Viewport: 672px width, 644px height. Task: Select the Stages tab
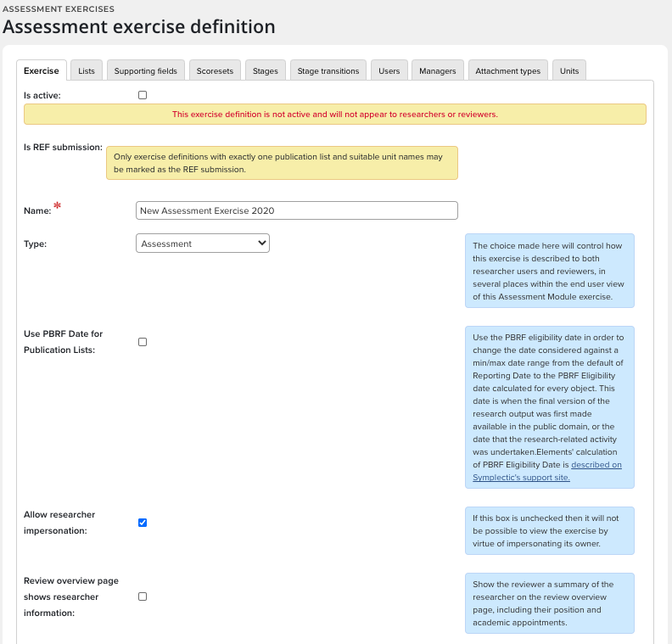[266, 70]
